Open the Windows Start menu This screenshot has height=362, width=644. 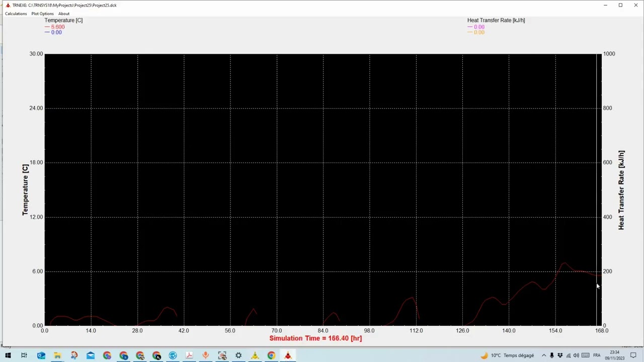8,355
